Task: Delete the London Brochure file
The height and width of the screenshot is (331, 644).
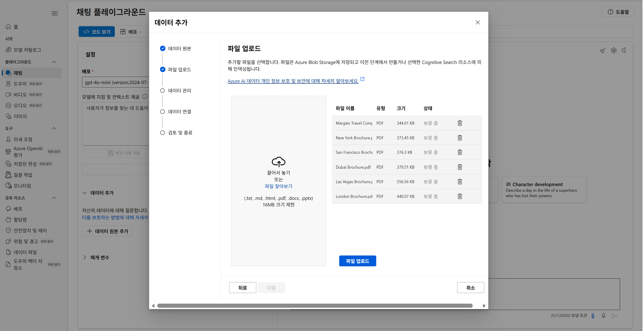Action: pos(460,196)
